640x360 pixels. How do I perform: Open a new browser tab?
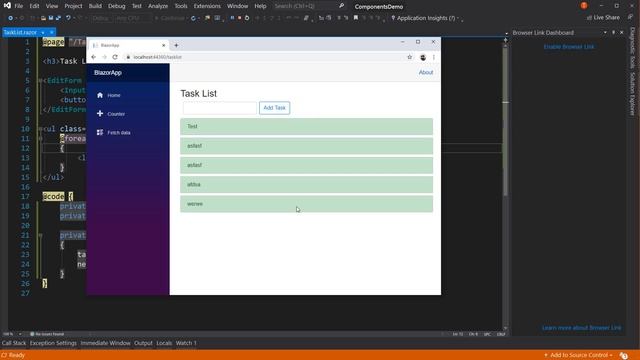(x=176, y=45)
